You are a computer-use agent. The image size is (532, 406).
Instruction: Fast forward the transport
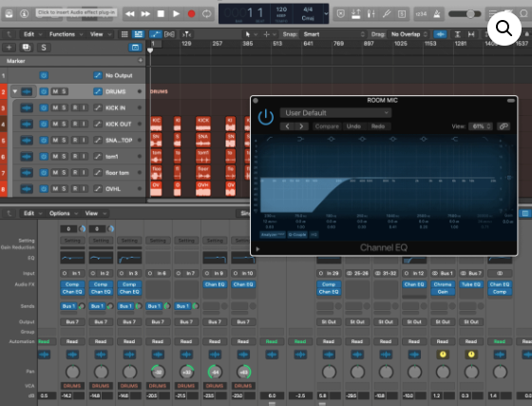tap(145, 14)
